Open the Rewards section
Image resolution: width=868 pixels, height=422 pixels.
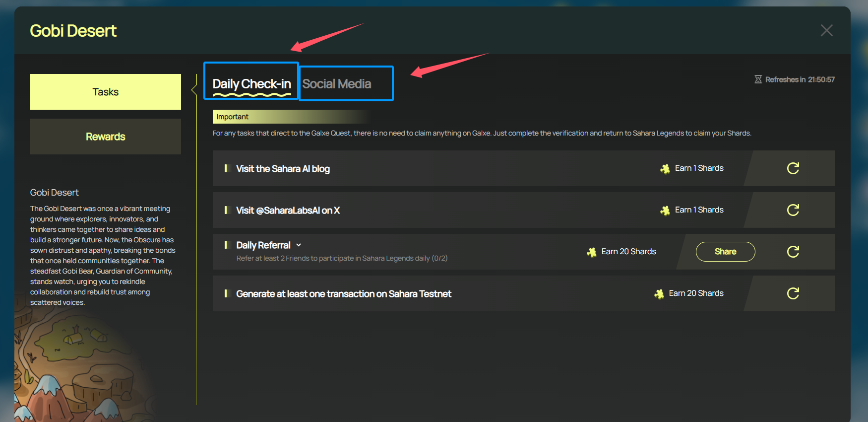106,137
